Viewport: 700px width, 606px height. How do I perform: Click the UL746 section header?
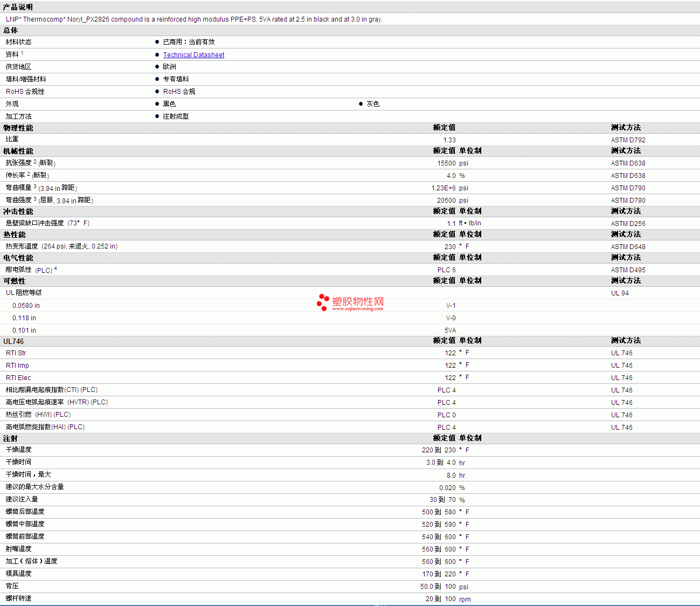13,341
